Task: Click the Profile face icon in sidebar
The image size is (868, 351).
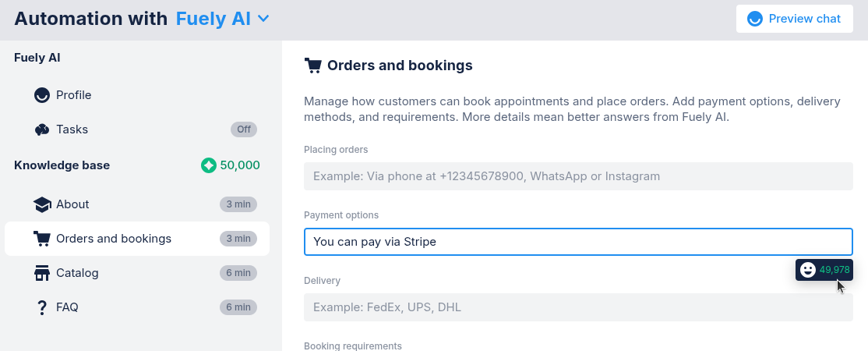Action: [x=42, y=95]
